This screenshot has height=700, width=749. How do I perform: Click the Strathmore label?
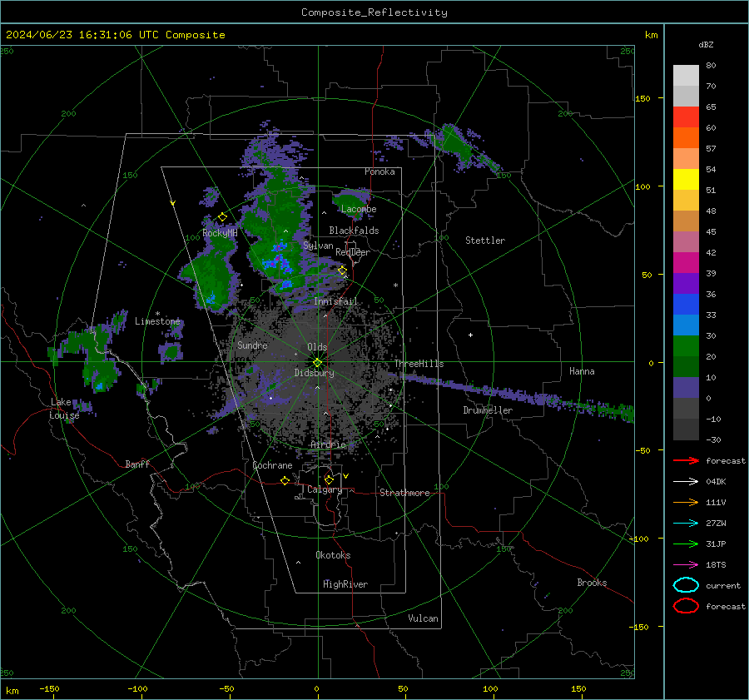click(x=404, y=493)
